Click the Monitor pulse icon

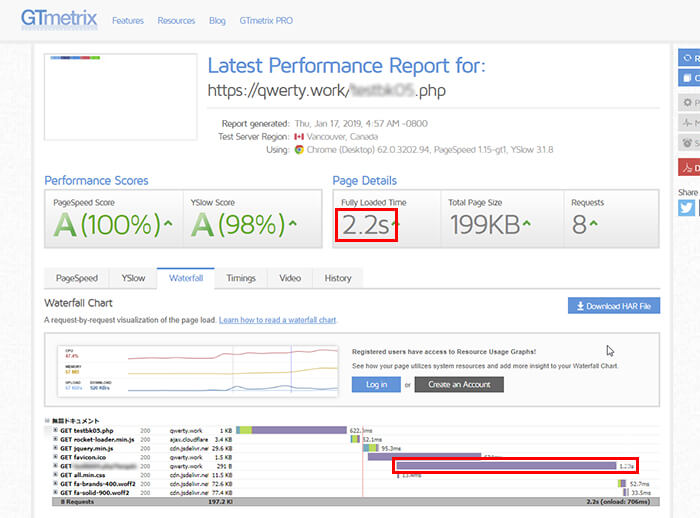(688, 122)
